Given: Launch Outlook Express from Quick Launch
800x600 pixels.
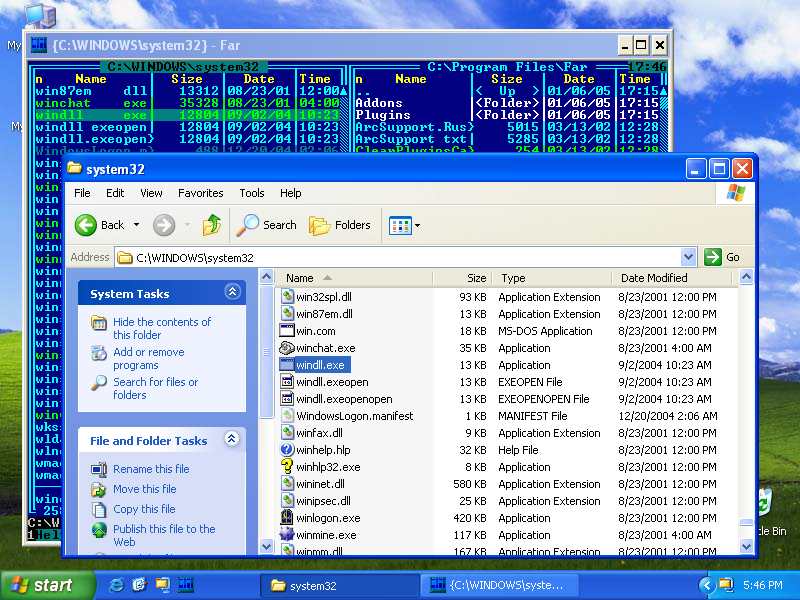Looking at the screenshot, I should point(139,585).
